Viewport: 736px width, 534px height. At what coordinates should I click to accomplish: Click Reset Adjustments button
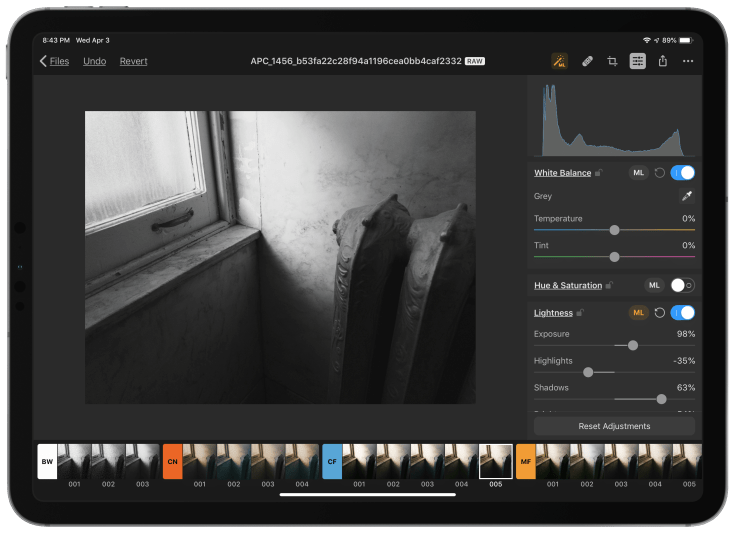click(x=614, y=426)
